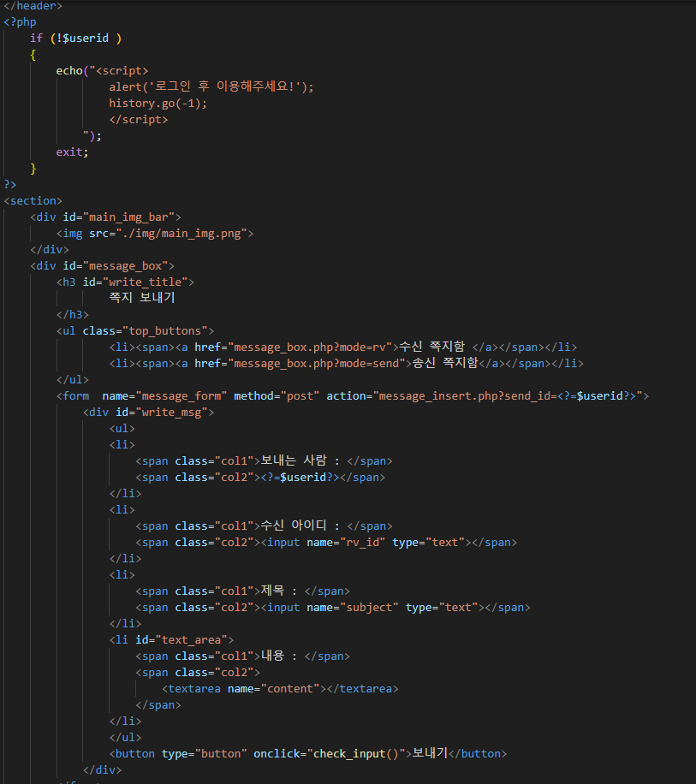Click the '보내는 사람 :' span line

264,460
